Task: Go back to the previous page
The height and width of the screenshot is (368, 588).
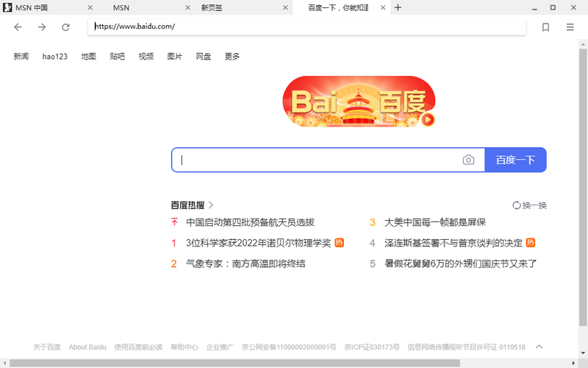Action: [18, 26]
